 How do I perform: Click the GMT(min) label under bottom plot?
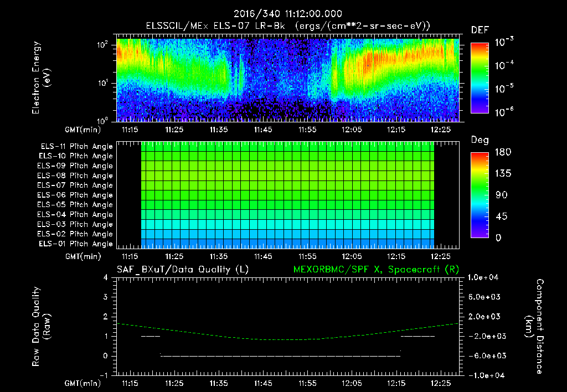83,383
